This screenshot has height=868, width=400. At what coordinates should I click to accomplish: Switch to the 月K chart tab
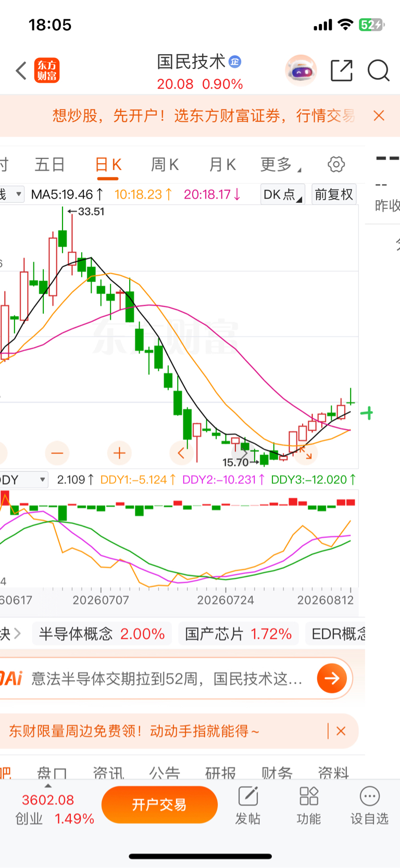coord(222,165)
